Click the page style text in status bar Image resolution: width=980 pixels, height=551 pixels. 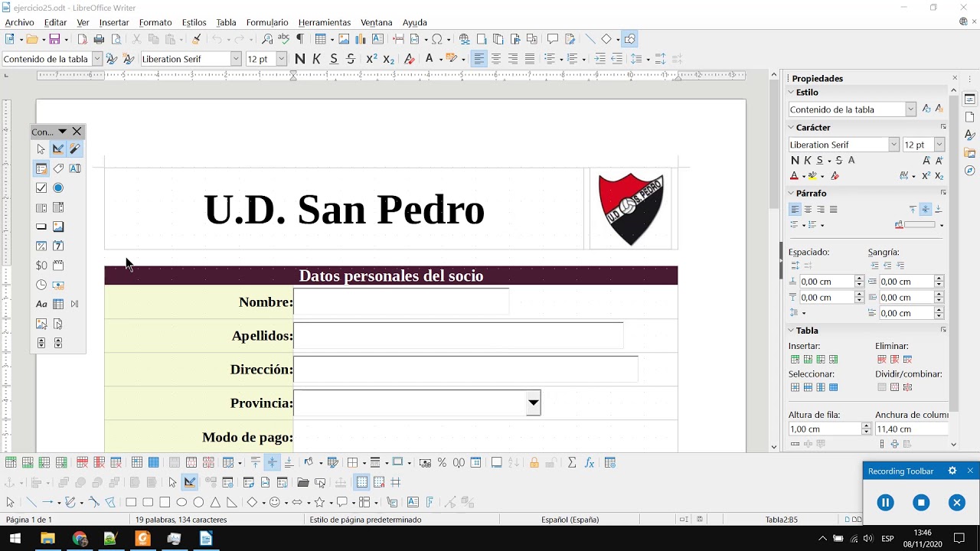coord(365,520)
